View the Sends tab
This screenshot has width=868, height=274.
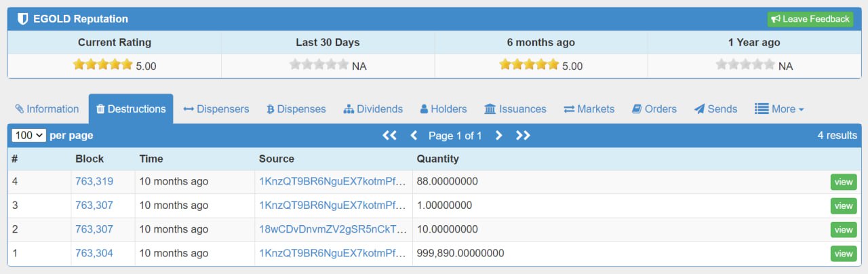[x=715, y=109]
